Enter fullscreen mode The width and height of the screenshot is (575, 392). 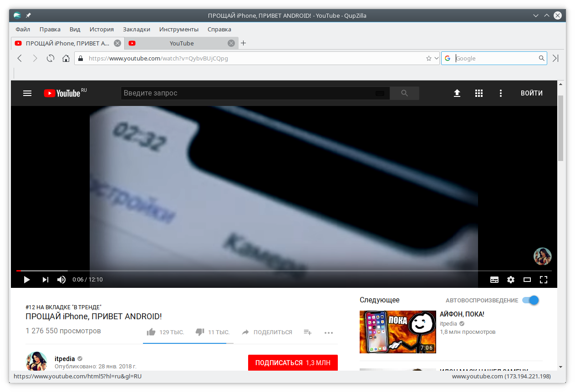544,280
